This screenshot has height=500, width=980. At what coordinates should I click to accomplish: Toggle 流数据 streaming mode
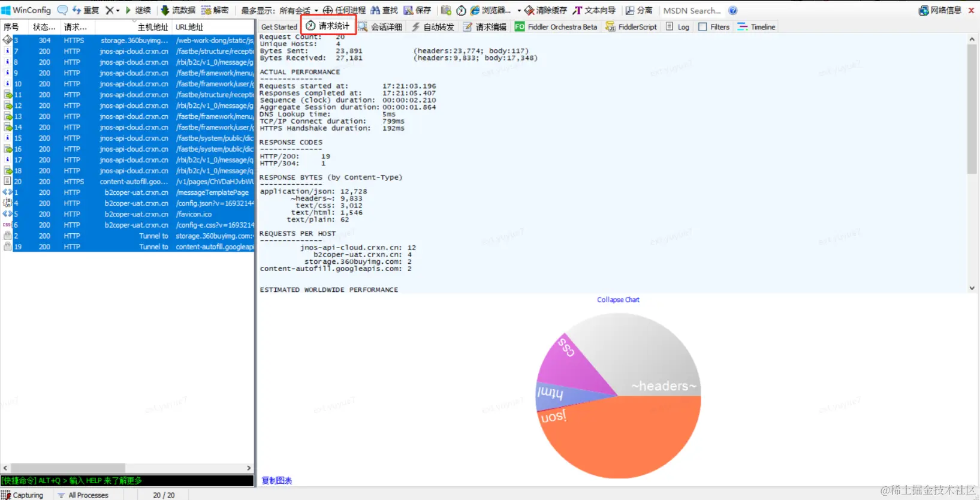[x=178, y=10]
